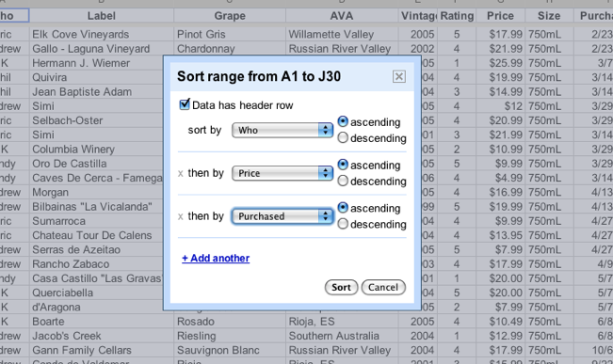Open the 'Purchased' then by dropdown
This screenshot has width=613, height=364.
[282, 216]
